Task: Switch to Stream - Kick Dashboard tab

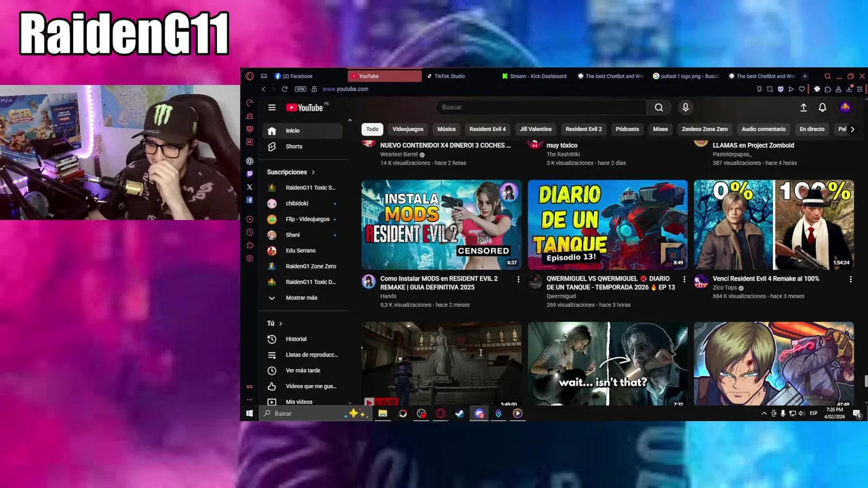Action: click(x=534, y=76)
